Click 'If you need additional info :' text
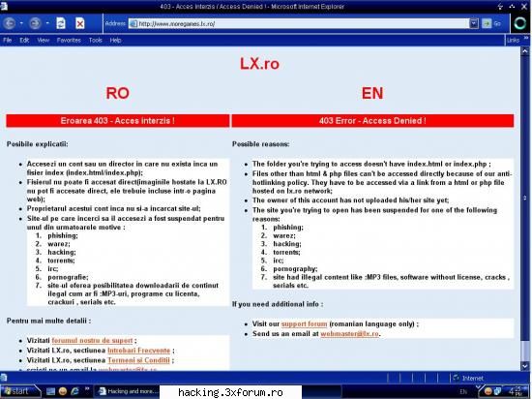Viewport: 532px width, 399px height. point(278,304)
